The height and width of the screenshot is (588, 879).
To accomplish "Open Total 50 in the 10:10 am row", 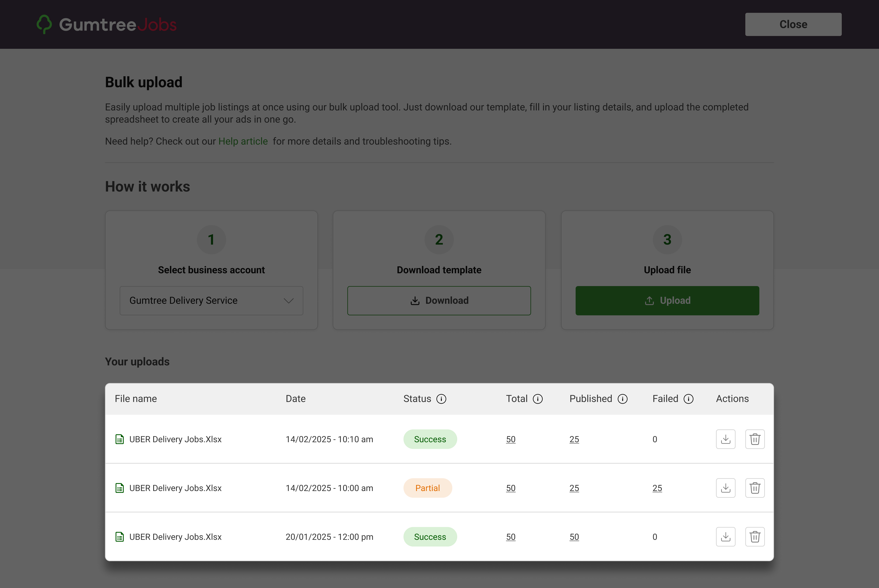I will coord(511,439).
